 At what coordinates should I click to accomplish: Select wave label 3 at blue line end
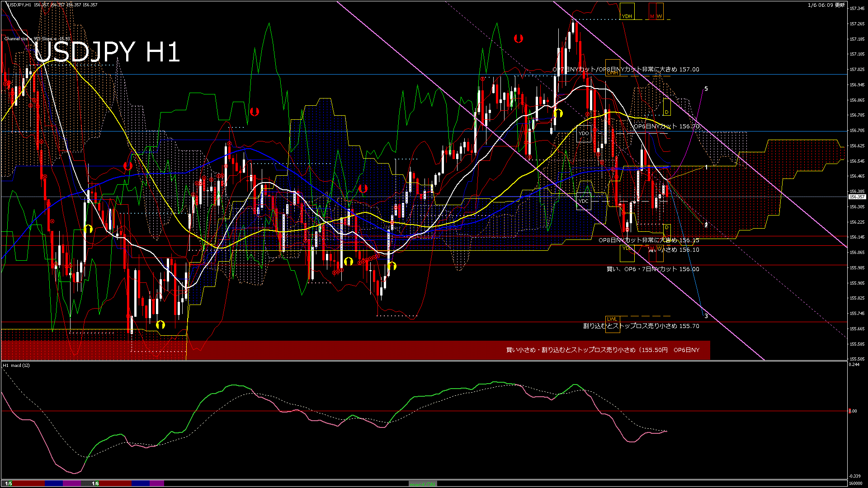point(706,316)
